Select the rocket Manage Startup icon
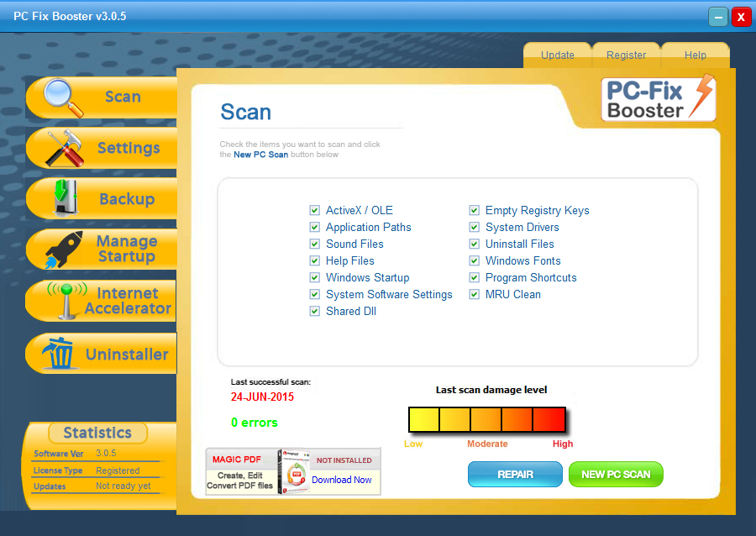Screen dimensions: 756x536 tap(63, 250)
